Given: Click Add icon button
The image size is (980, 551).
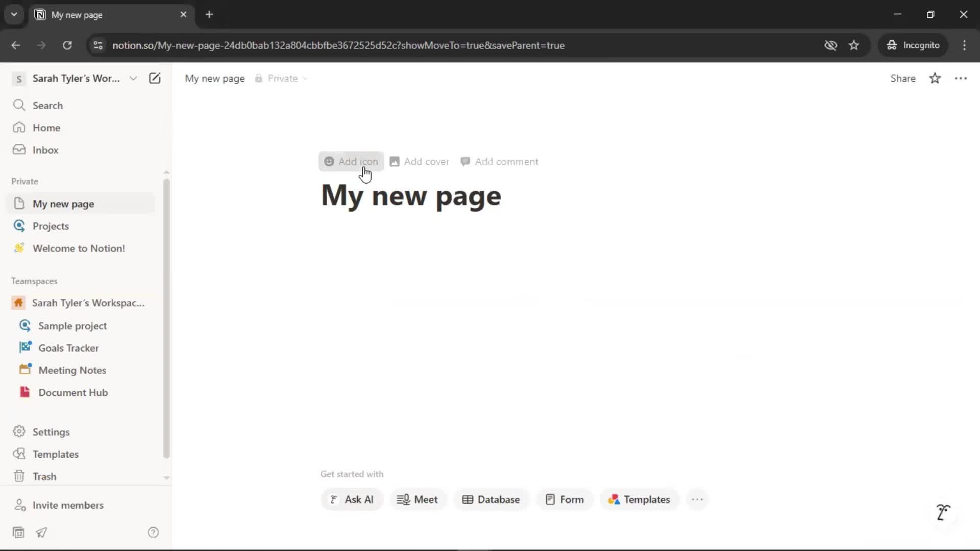Looking at the screenshot, I should (x=351, y=161).
